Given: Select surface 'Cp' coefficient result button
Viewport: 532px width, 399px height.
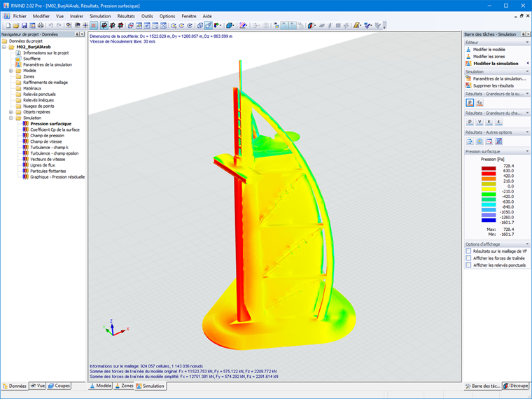Looking at the screenshot, I should 479,102.
